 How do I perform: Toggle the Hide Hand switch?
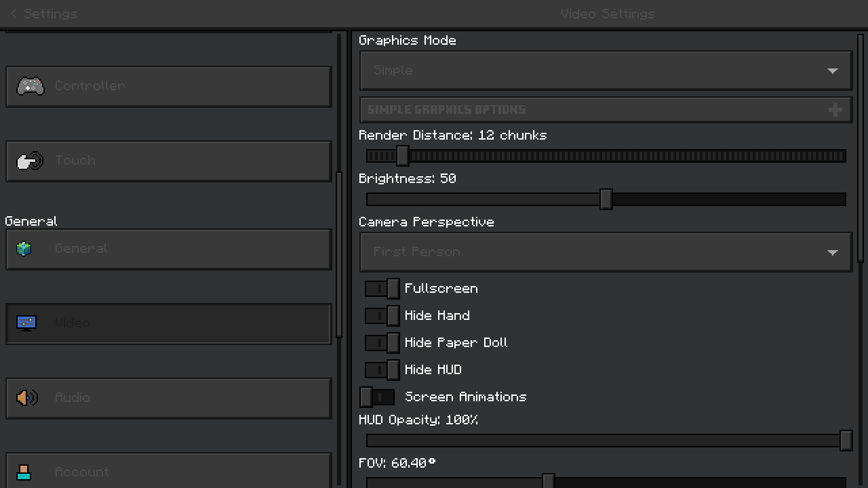(x=382, y=316)
